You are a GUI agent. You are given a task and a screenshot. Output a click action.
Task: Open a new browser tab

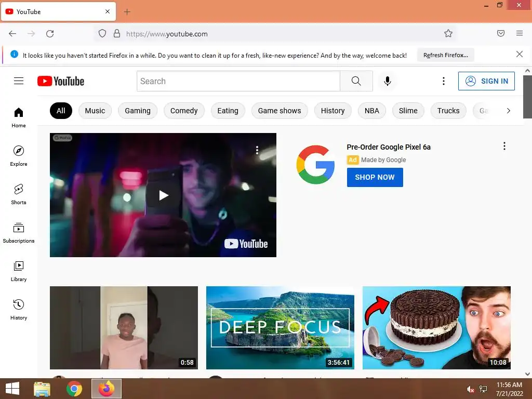(127, 12)
